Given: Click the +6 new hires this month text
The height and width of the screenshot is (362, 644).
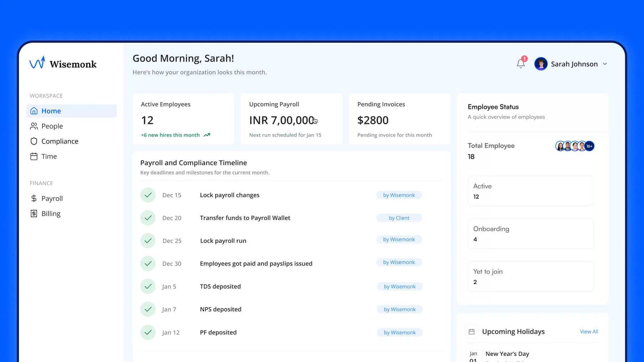Looking at the screenshot, I should click(x=170, y=135).
